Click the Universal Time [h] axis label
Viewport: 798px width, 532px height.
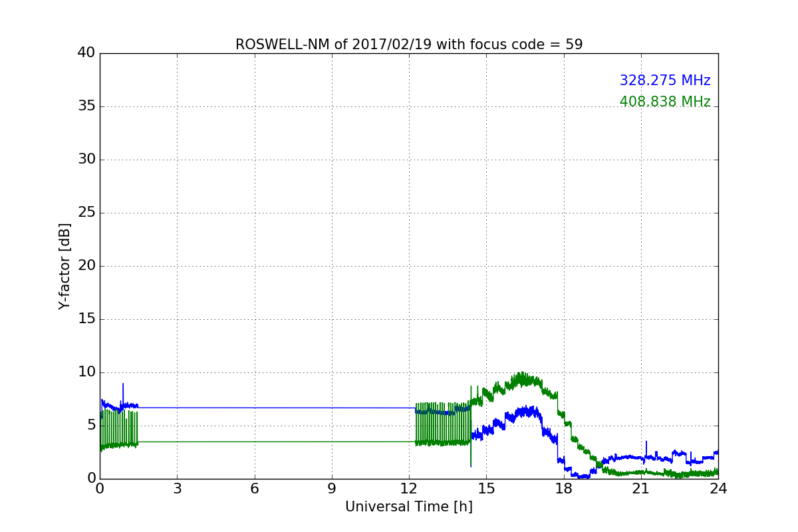(x=409, y=507)
